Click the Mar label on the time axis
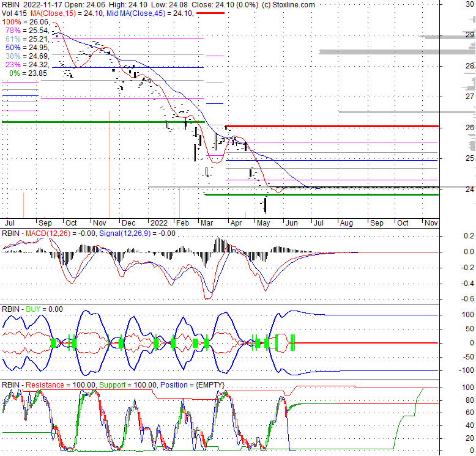 tap(207, 223)
